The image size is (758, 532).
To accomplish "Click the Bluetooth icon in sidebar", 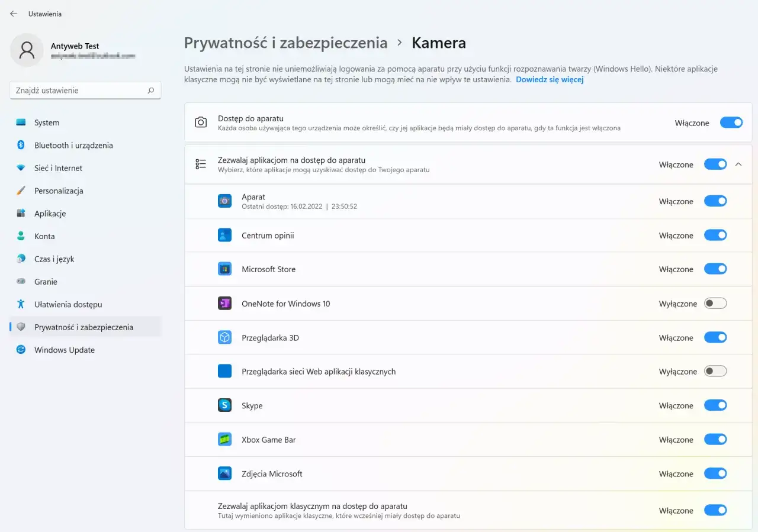I will pyautogui.click(x=21, y=145).
